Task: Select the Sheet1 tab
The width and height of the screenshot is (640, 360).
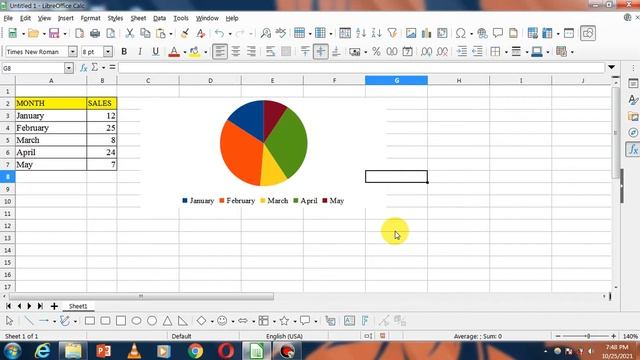Action: click(x=78, y=306)
